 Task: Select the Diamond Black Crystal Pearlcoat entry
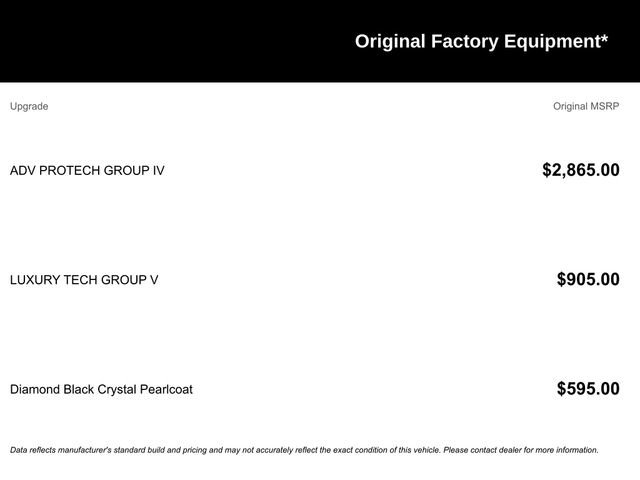click(101, 389)
